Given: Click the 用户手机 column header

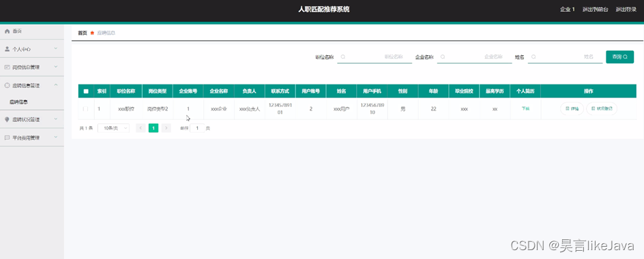Looking at the screenshot, I should tap(372, 91).
